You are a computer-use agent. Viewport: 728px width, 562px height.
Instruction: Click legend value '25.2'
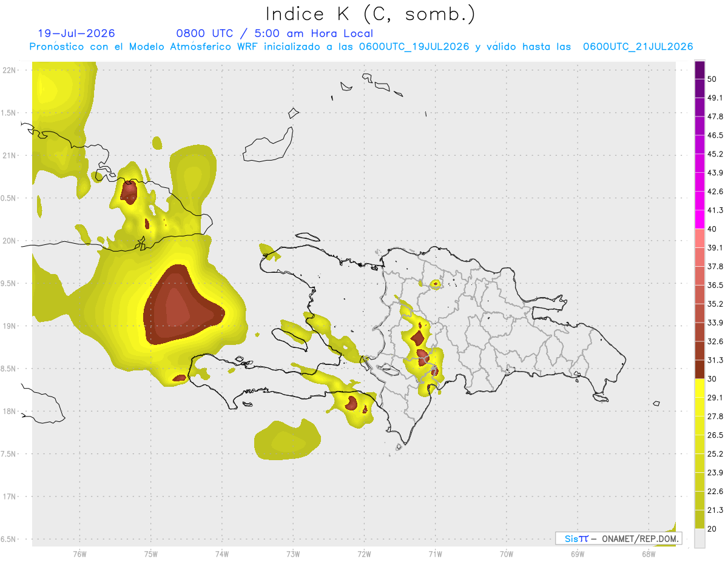coord(715,454)
